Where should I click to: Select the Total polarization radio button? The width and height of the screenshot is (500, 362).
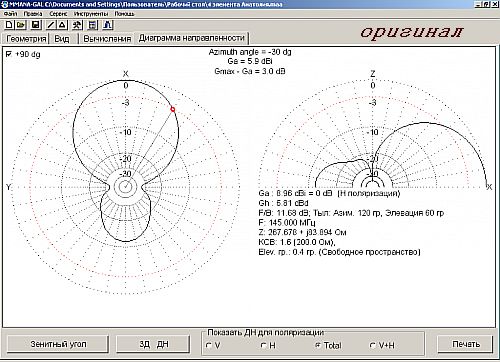318,345
